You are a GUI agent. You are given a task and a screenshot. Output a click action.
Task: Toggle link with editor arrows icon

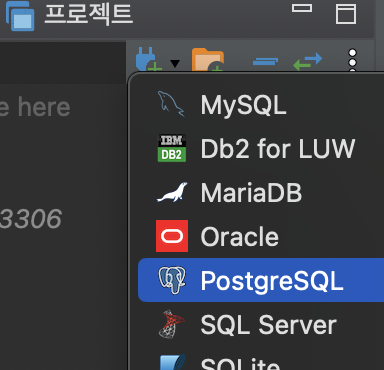pos(307,62)
